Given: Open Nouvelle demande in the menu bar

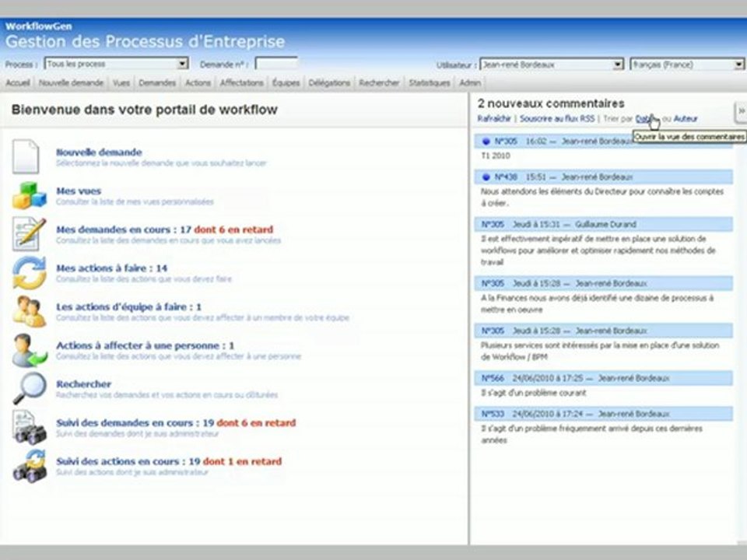Looking at the screenshot, I should [x=71, y=83].
